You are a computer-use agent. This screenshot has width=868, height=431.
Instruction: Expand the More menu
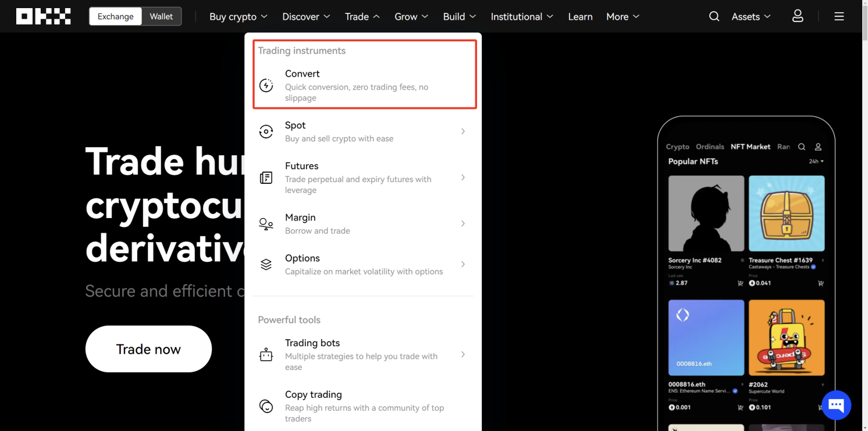point(622,16)
